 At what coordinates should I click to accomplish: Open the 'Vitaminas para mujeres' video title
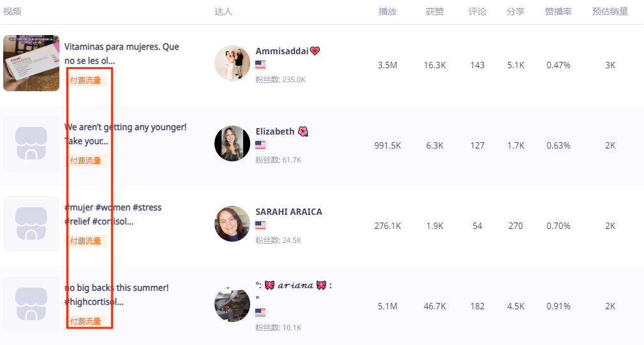[x=121, y=47]
